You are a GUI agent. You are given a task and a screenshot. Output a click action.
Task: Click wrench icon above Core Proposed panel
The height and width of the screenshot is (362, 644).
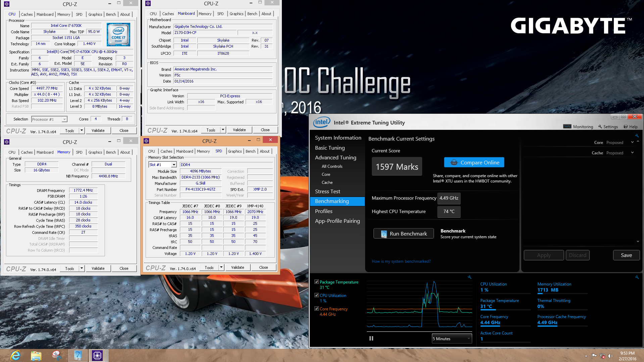637,136
